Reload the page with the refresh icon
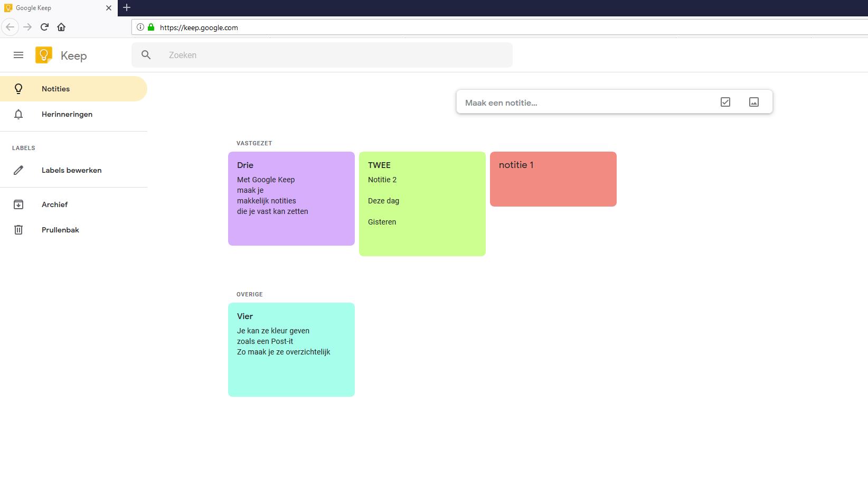 pyautogui.click(x=44, y=27)
